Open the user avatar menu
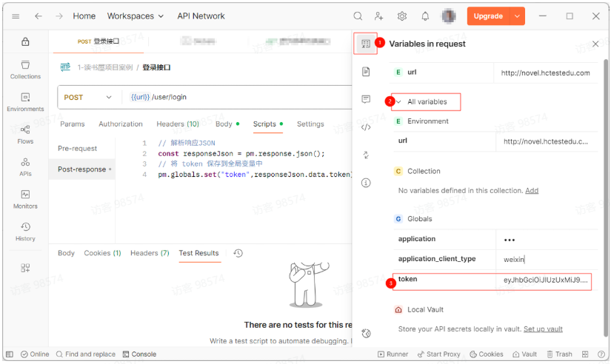Screen dimensions: 611x364 (x=449, y=16)
